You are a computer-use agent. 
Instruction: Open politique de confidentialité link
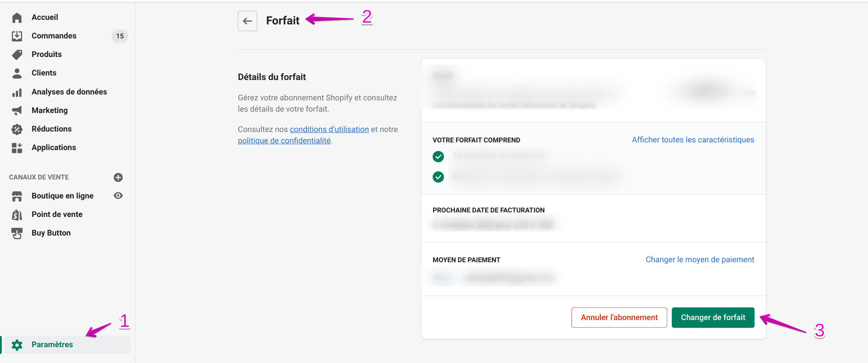pyautogui.click(x=284, y=141)
